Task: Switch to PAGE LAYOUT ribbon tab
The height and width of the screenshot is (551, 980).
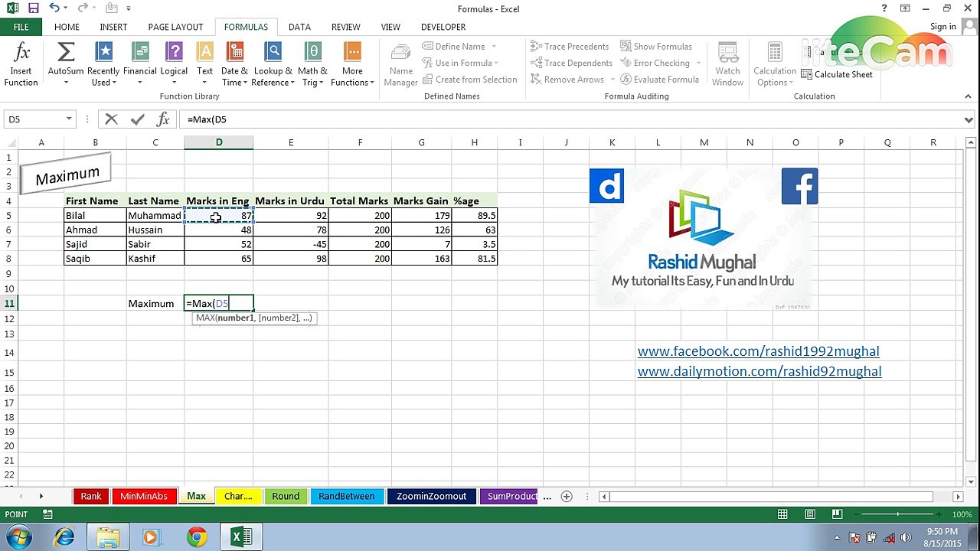Action: 175,27
